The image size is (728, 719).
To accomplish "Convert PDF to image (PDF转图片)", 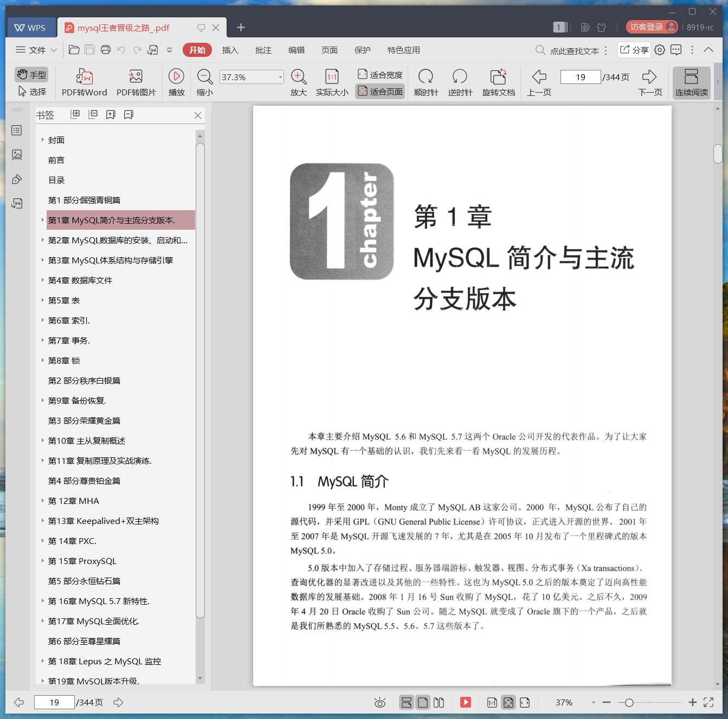I will (136, 82).
